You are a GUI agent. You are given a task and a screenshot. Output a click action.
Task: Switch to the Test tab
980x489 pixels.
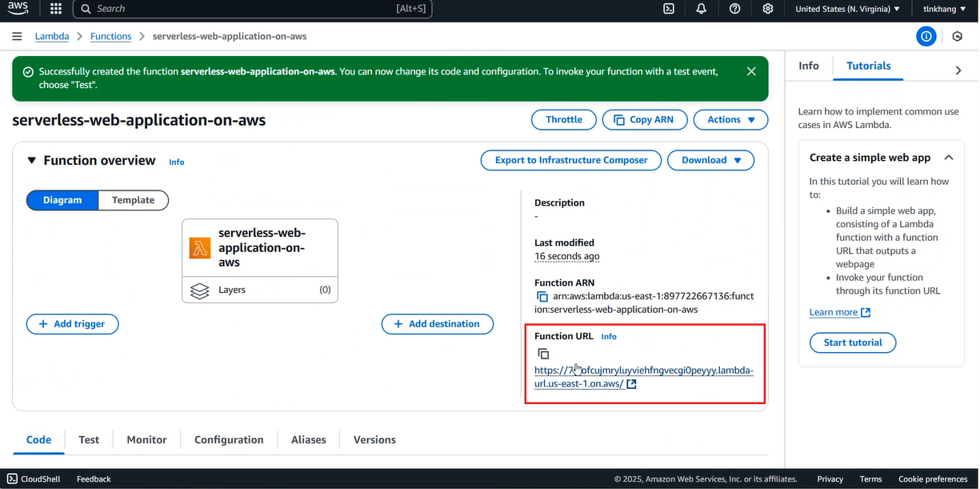[89, 440]
